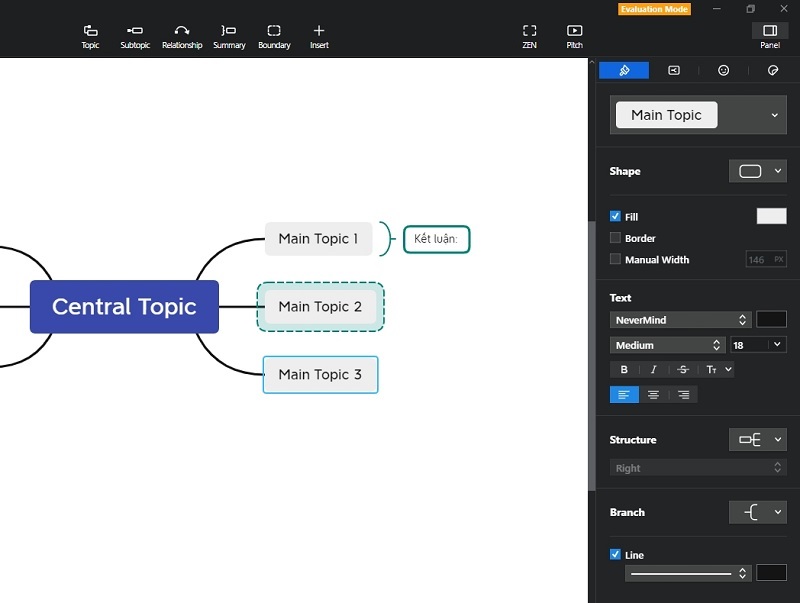
Task: Enable the Manual Width checkbox
Action: coord(616,259)
